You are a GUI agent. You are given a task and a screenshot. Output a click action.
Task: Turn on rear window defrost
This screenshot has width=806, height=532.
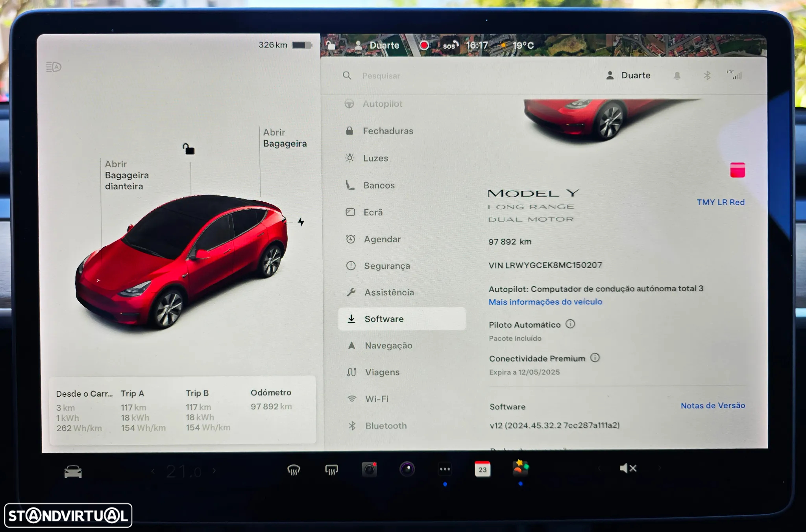pyautogui.click(x=331, y=469)
